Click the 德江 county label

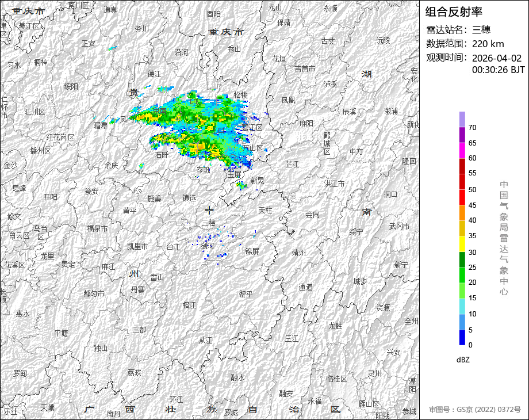[154, 74]
